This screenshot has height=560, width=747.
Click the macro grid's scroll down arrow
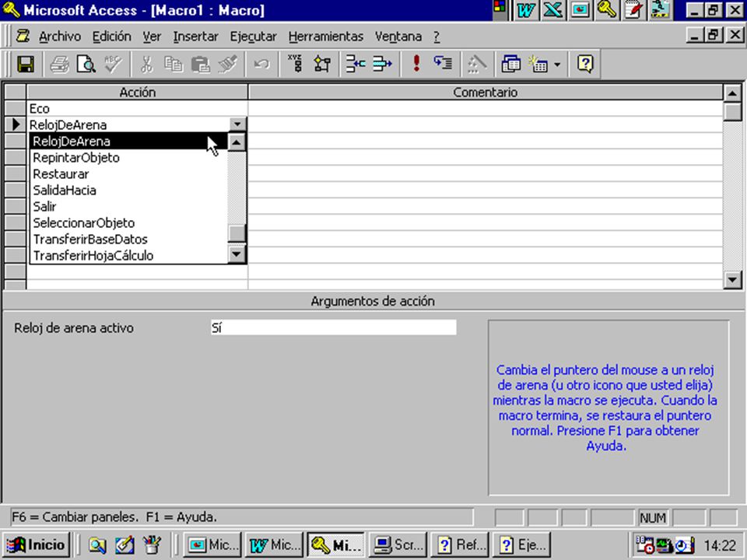pyautogui.click(x=732, y=279)
